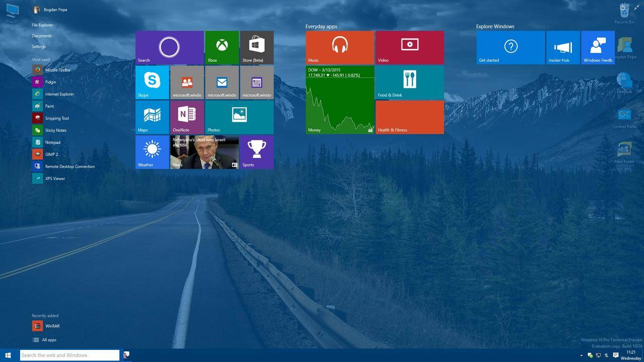Viewport: 644px width, 362px height.
Task: Toggle the muted volume tray icon
Action: pyautogui.click(x=607, y=355)
